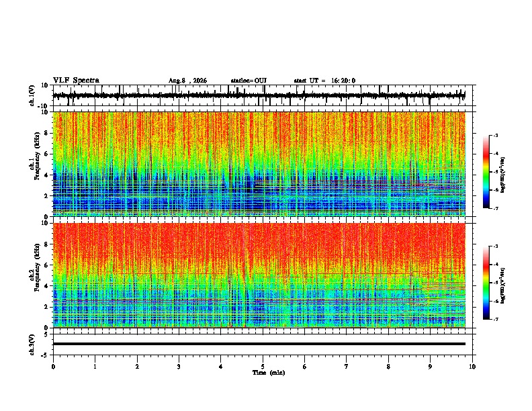
Task: Click the "-7" tick on ch.1 colorbar
Action: tap(496, 208)
